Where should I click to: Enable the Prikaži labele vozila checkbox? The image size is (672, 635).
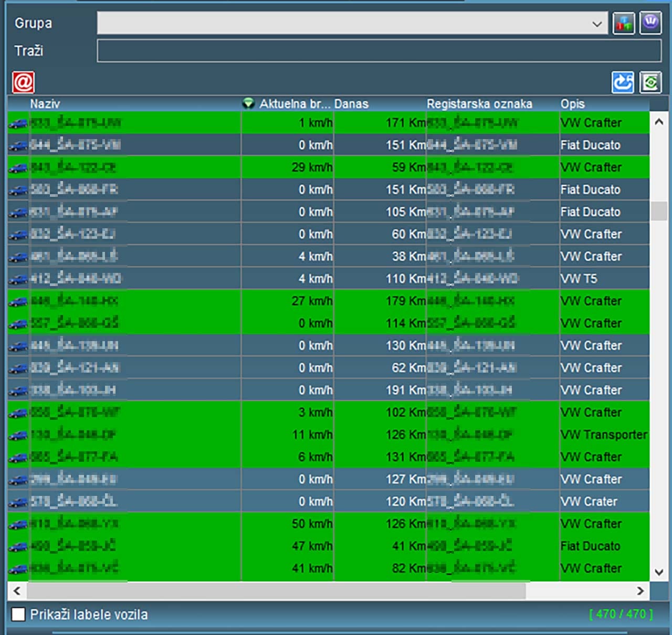[x=18, y=614]
